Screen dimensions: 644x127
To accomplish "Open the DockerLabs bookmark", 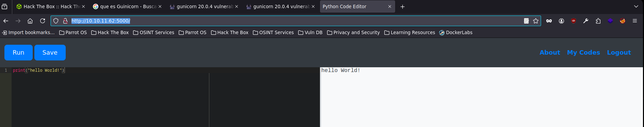I will pos(456,32).
